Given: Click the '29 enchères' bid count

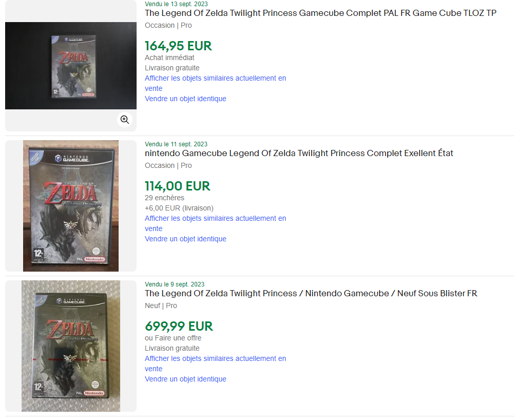Looking at the screenshot, I should pos(164,198).
